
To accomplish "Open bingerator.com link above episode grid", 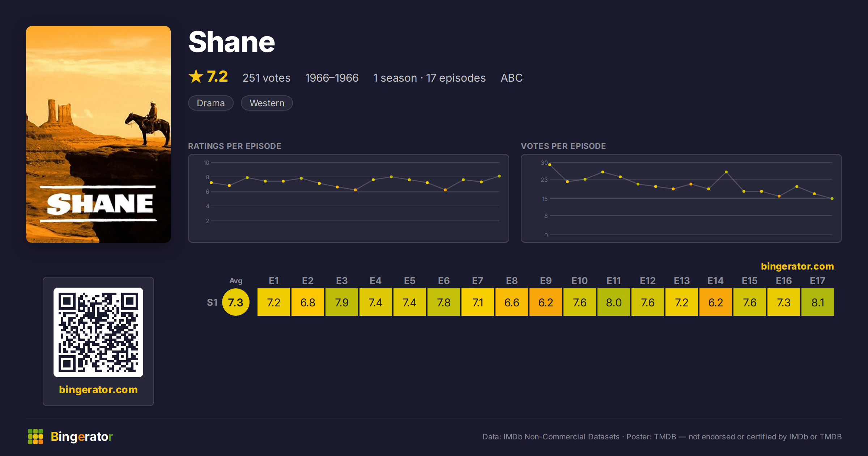I will click(x=797, y=266).
